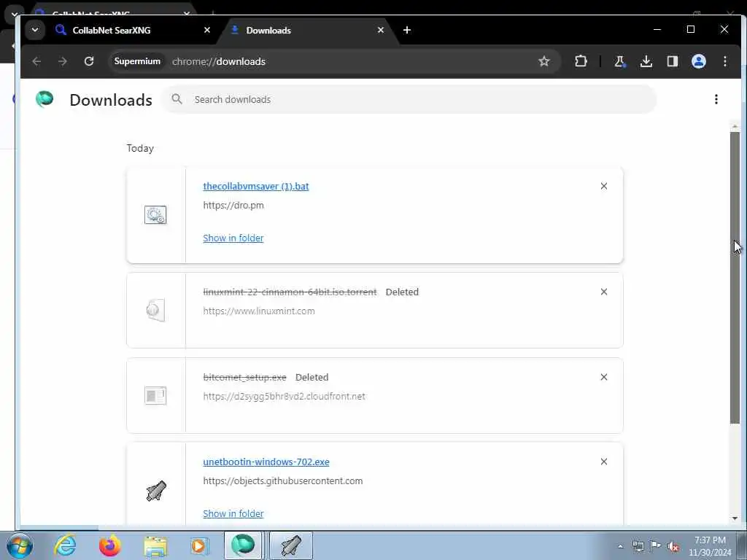Image resolution: width=747 pixels, height=560 pixels.
Task: Close the Downloads tab
Action: click(381, 30)
